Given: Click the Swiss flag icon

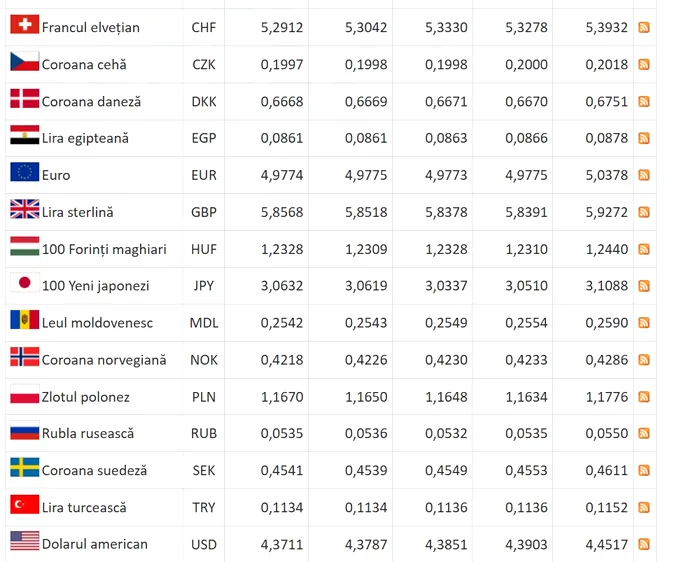Looking at the screenshot, I should [x=25, y=24].
